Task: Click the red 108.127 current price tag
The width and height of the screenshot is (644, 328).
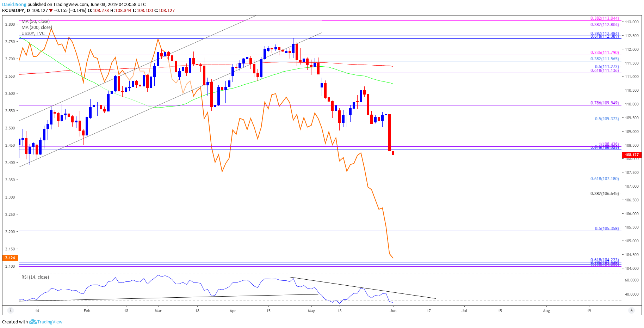Action: coord(632,155)
